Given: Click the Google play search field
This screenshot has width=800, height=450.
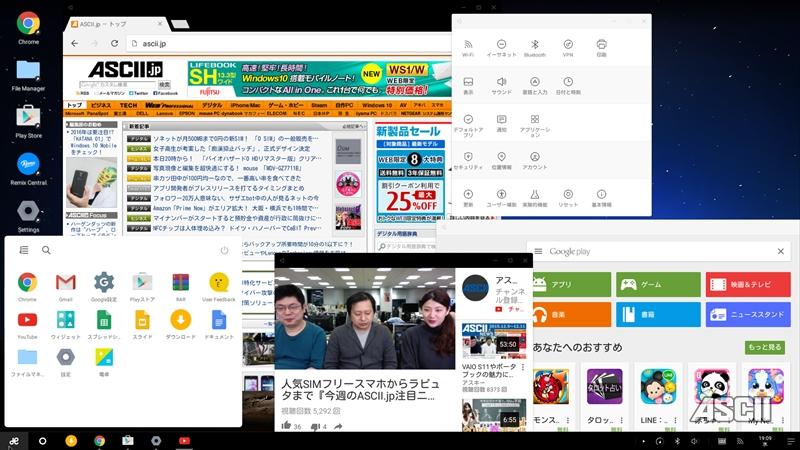Looking at the screenshot, I should tap(658, 251).
